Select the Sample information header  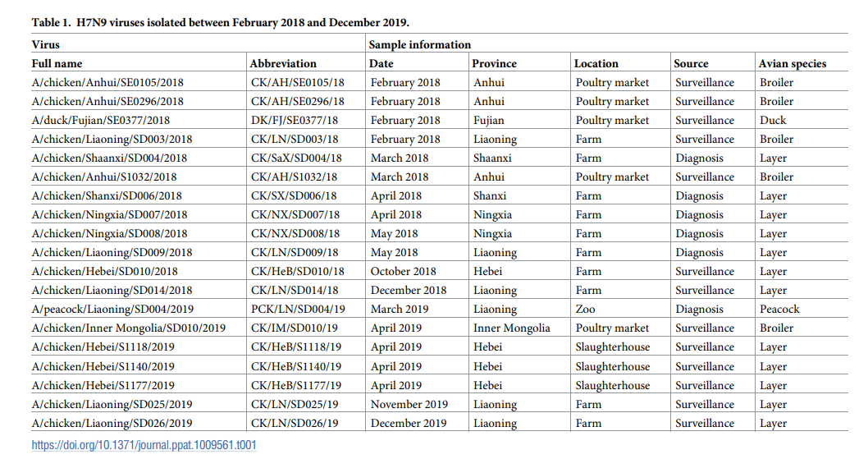pyautogui.click(x=419, y=44)
